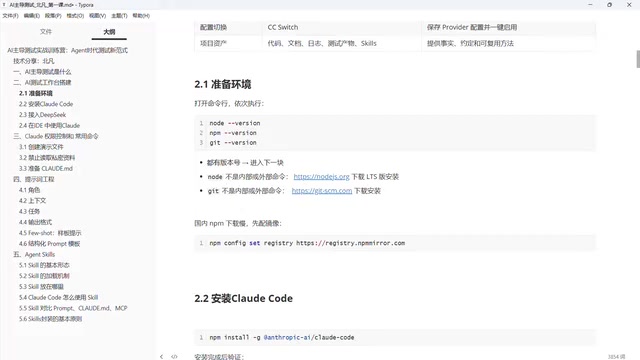Image resolution: width=640 pixels, height=360 pixels.
Task: Open the https://nodejs.org link
Action: pos(321,177)
